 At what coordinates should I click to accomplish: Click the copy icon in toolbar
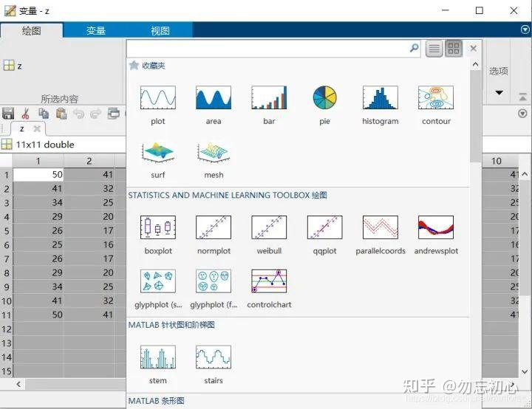click(44, 113)
